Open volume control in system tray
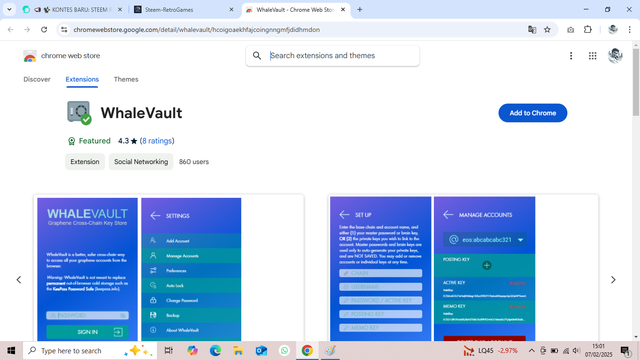 (x=576, y=351)
